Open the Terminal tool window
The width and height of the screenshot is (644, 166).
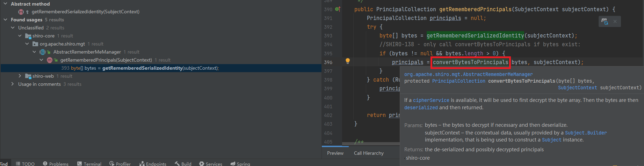tap(89, 164)
